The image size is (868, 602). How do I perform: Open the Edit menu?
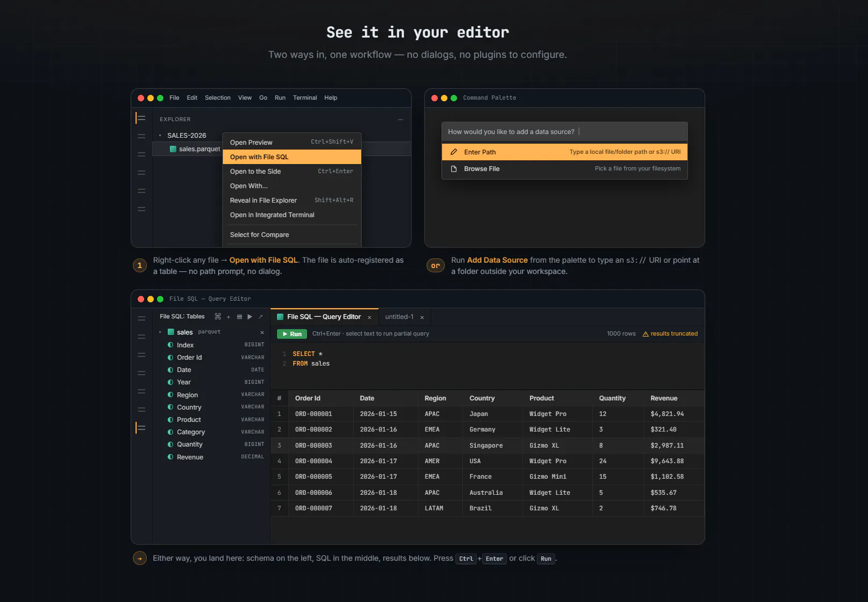tap(192, 98)
